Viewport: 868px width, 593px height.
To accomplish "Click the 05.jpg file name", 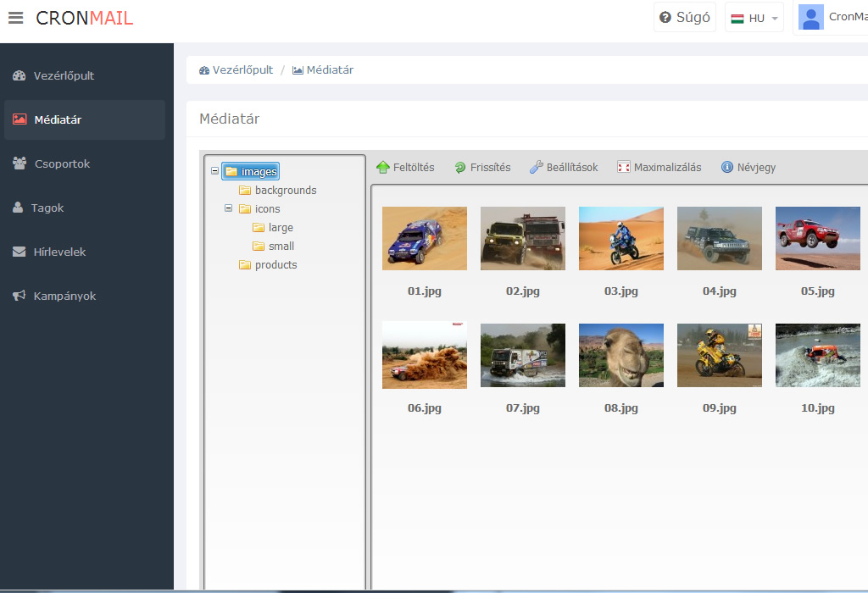I will point(818,291).
